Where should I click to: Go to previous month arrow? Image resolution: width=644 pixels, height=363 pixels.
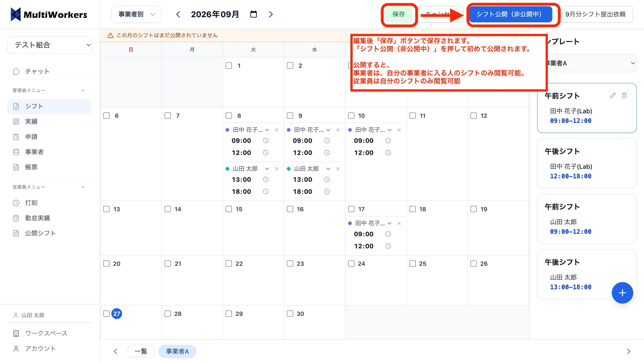point(178,14)
